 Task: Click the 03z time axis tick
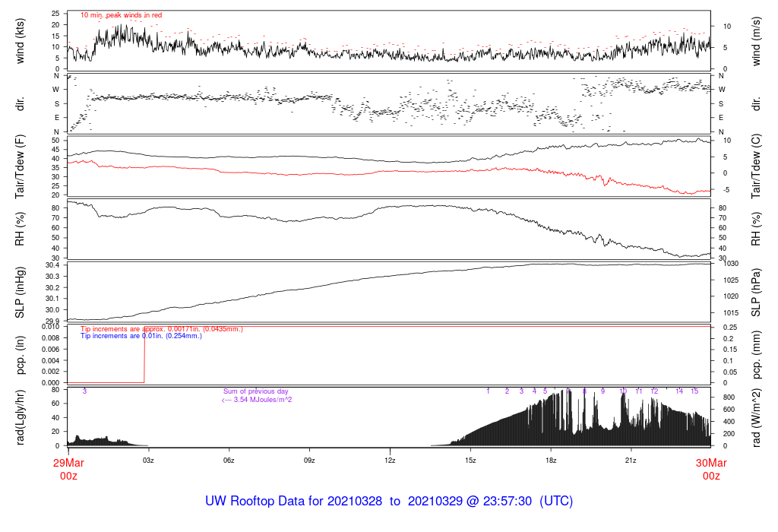148,460
